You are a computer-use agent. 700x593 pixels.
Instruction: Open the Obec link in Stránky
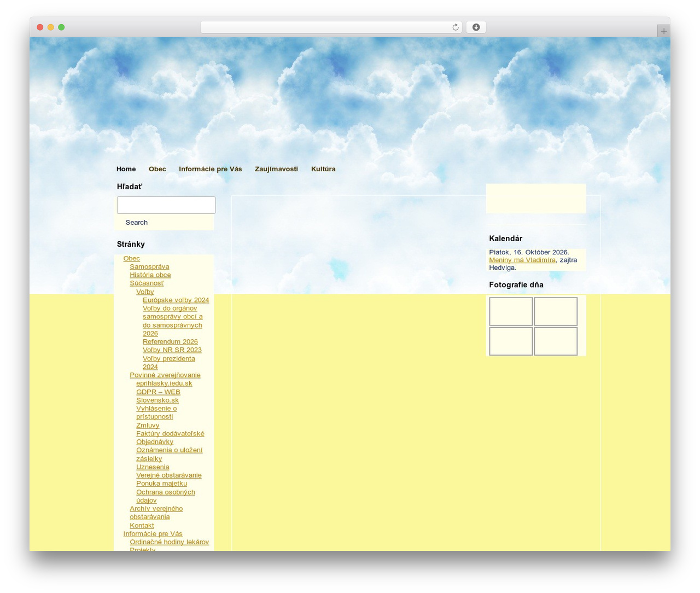point(132,258)
